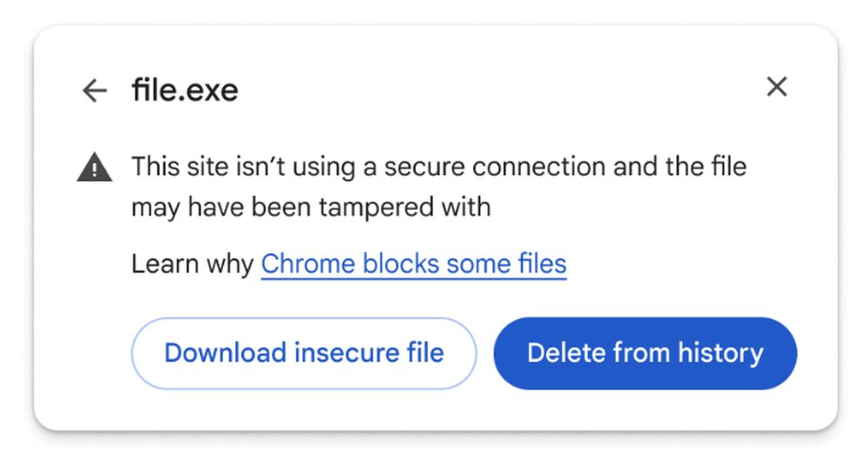Screen dimensions: 868x458
Task: Click the file.exe title text
Action: (x=185, y=89)
